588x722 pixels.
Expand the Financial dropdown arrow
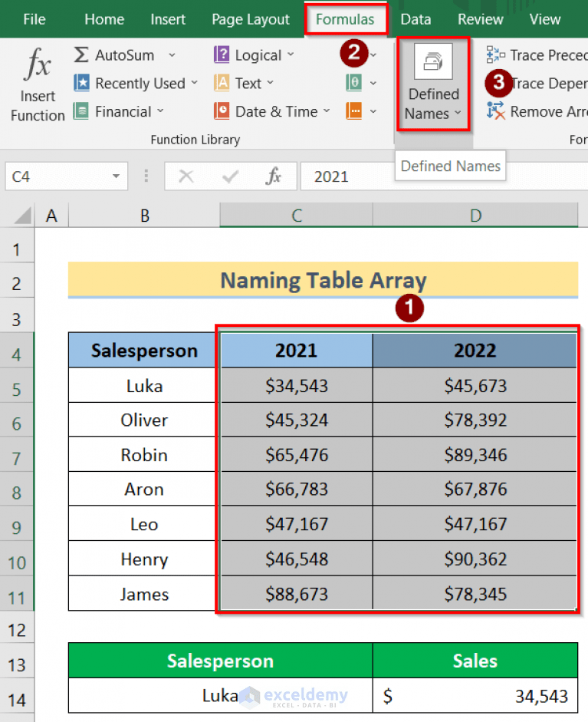pyautogui.click(x=160, y=111)
